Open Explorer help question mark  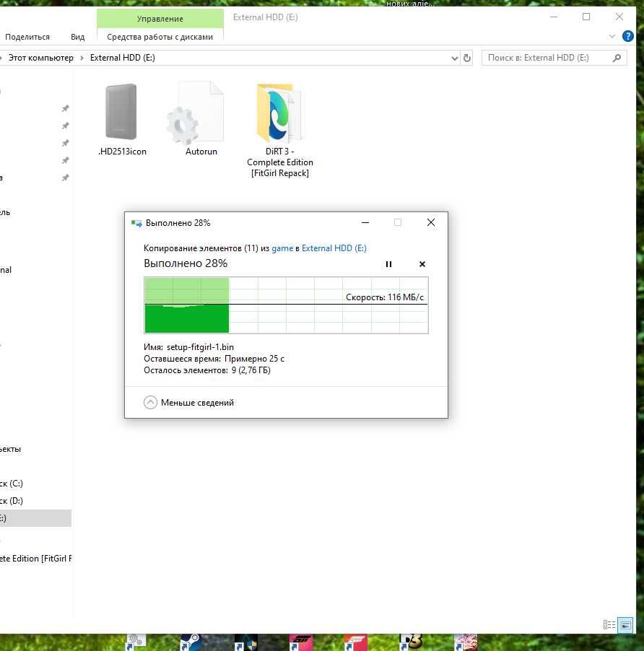[x=628, y=37]
